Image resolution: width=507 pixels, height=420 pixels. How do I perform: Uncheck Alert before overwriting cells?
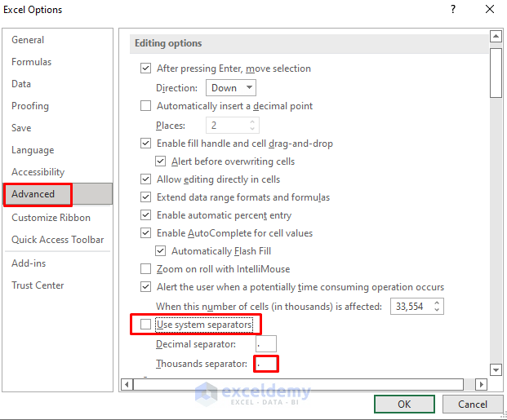tap(160, 161)
